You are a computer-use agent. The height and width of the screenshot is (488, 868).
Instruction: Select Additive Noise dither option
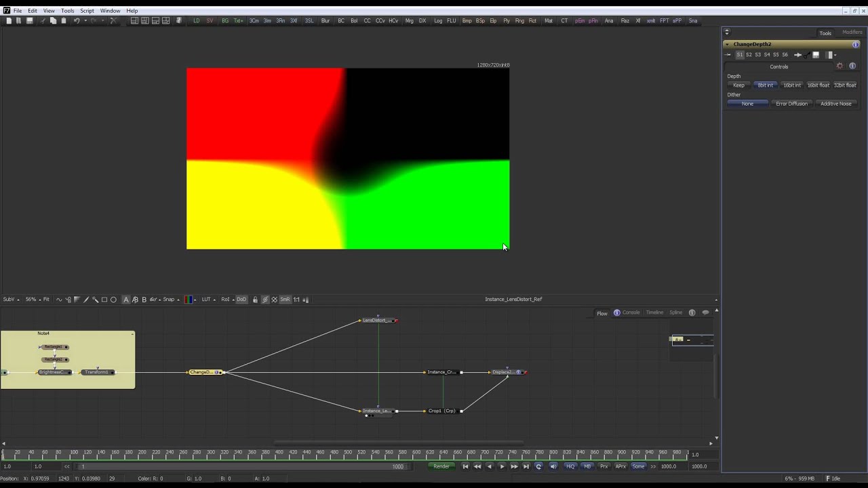(835, 104)
